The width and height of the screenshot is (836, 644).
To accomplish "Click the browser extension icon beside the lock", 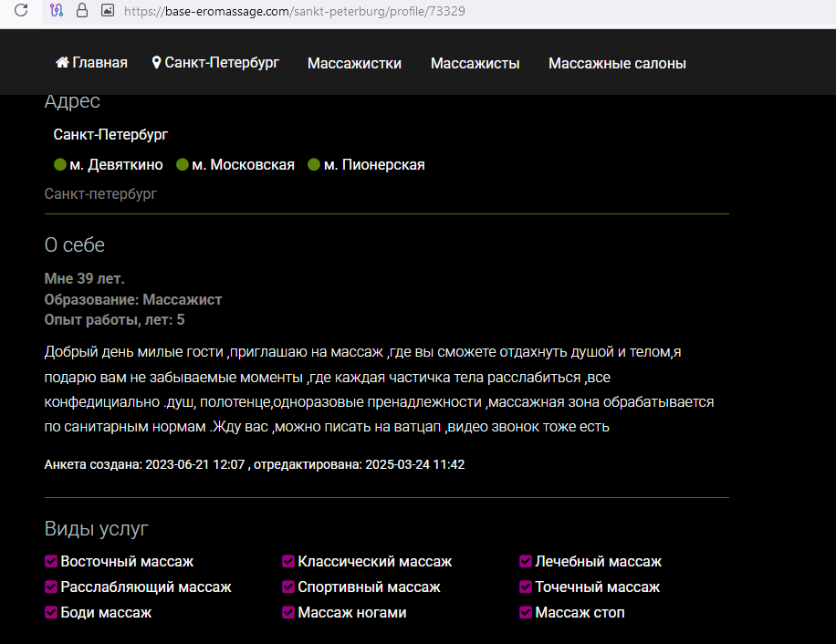I will click(57, 11).
